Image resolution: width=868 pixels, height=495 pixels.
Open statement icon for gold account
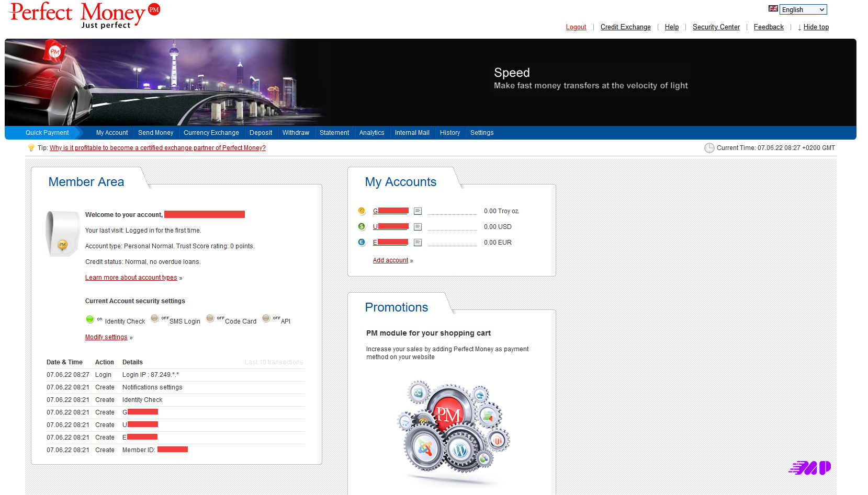[x=418, y=211]
